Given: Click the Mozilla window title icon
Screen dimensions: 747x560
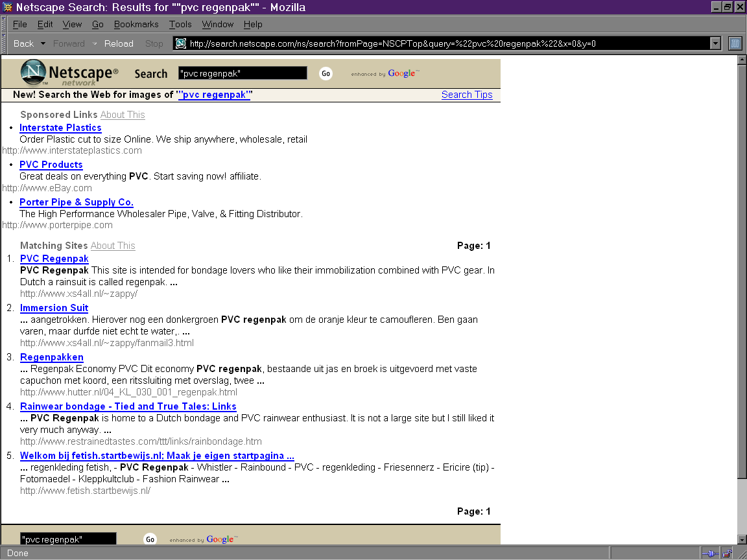Looking at the screenshot, I should coord(8,7).
